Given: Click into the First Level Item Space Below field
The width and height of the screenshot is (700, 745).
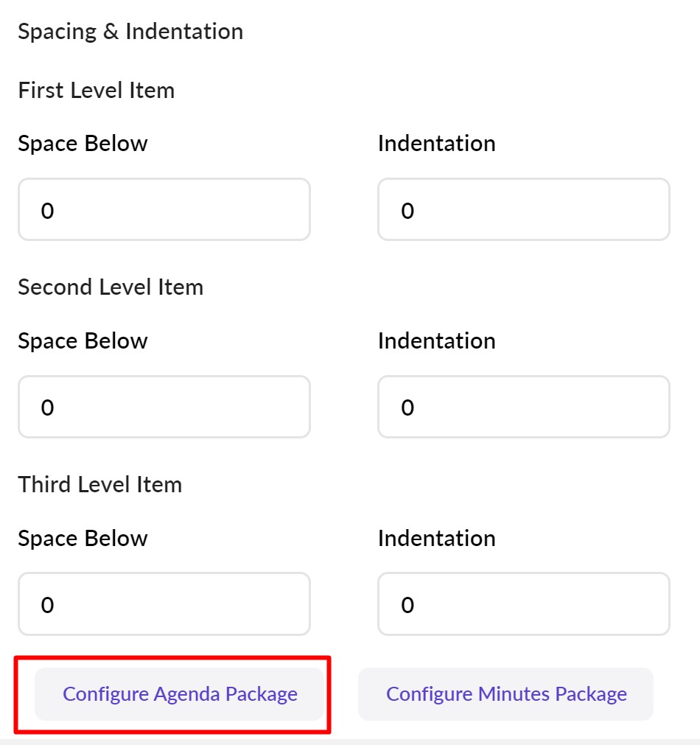Looking at the screenshot, I should pyautogui.click(x=164, y=209).
